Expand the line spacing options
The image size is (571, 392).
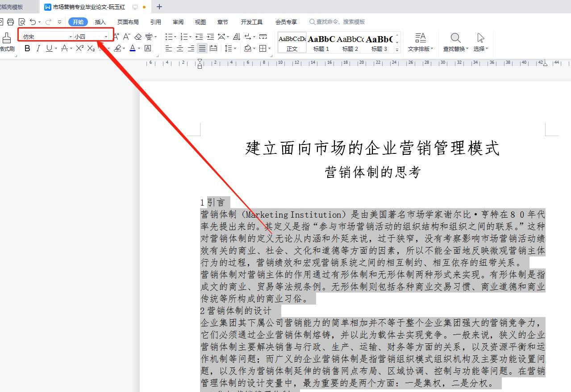click(235, 48)
